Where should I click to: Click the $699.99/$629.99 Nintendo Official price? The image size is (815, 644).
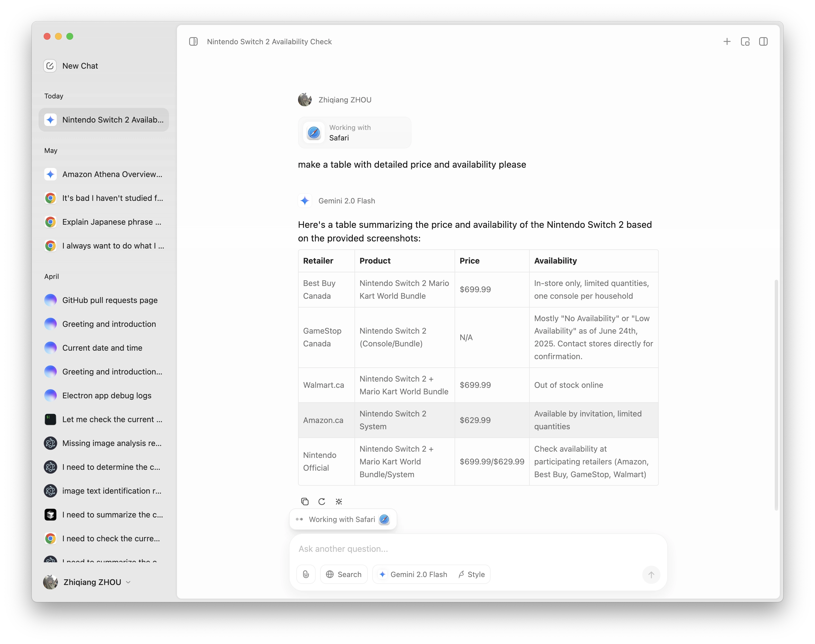click(x=492, y=462)
